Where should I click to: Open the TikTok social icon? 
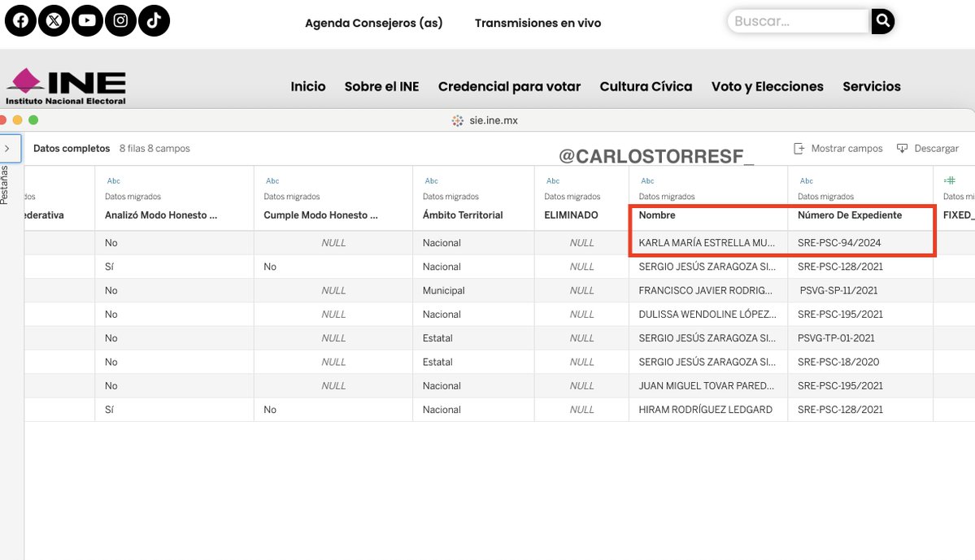154,20
